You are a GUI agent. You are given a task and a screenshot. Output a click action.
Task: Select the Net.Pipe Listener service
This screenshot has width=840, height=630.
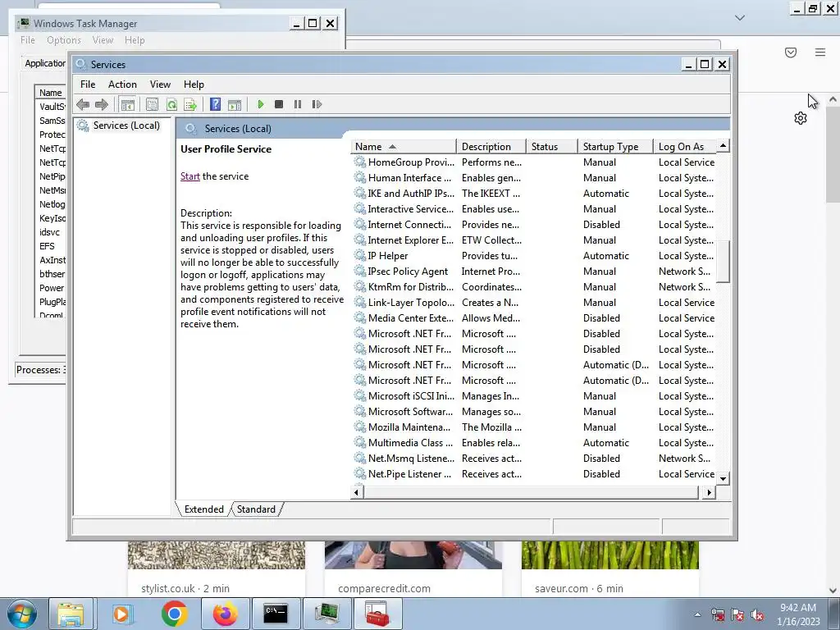(533, 473)
